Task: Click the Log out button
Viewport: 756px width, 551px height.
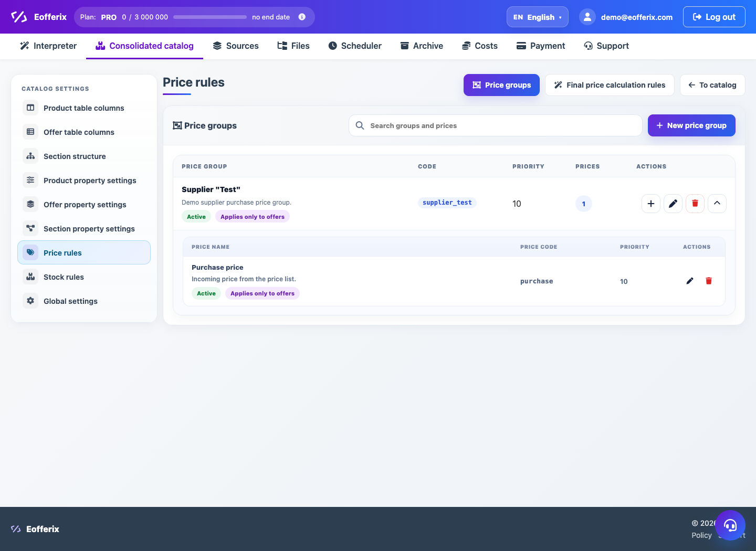Action: pos(714,17)
